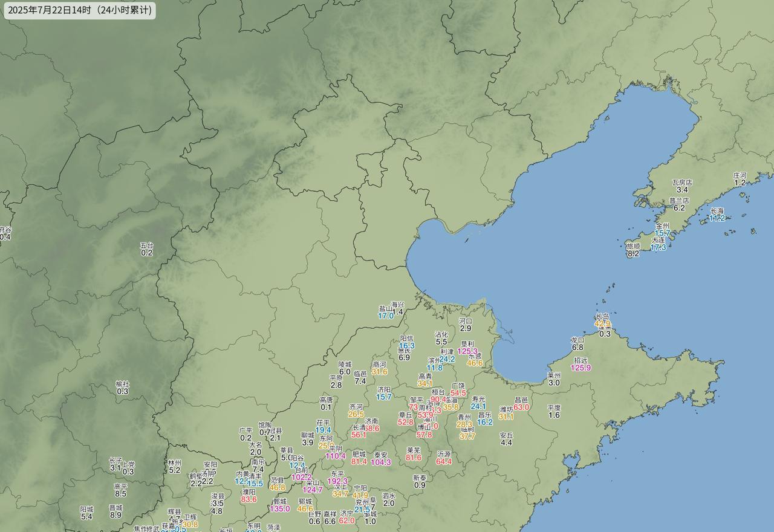The height and width of the screenshot is (532, 774).
Task: Click the 榆社 station label
Action: [122, 384]
